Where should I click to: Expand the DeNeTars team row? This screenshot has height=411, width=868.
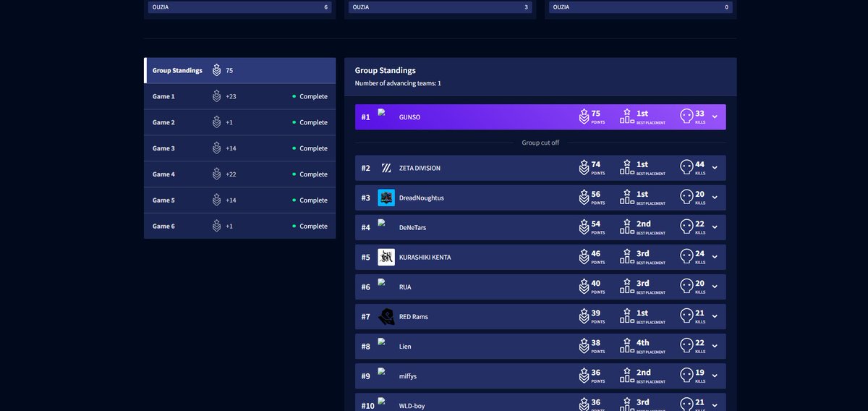(x=715, y=227)
